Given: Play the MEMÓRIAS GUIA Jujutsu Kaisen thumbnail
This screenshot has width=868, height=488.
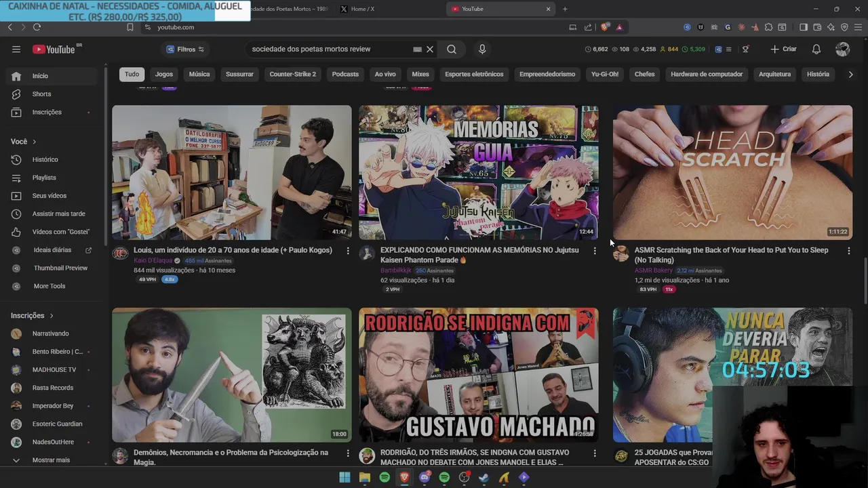Looking at the screenshot, I should pyautogui.click(x=479, y=172).
